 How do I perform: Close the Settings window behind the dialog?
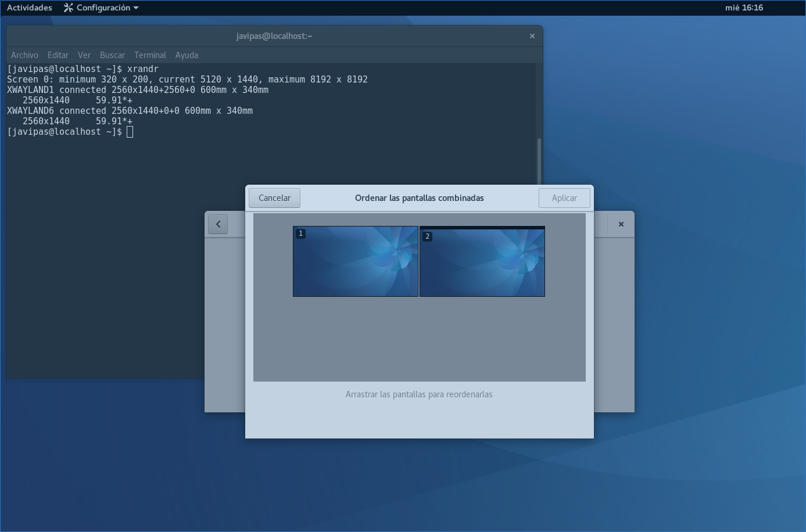pyautogui.click(x=621, y=224)
